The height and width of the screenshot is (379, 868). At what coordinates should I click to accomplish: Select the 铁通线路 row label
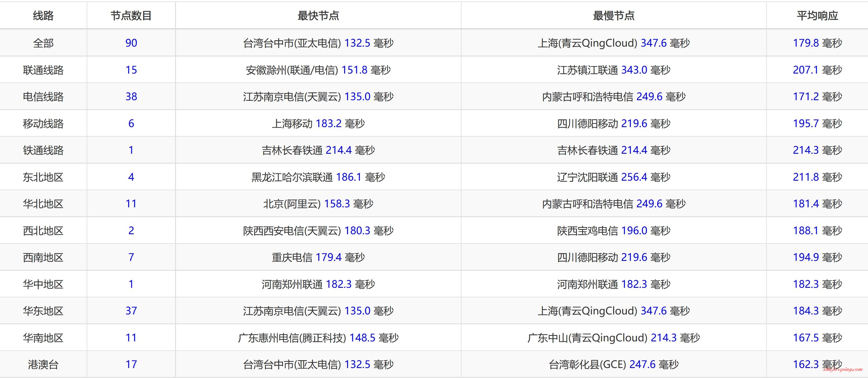coord(43,150)
